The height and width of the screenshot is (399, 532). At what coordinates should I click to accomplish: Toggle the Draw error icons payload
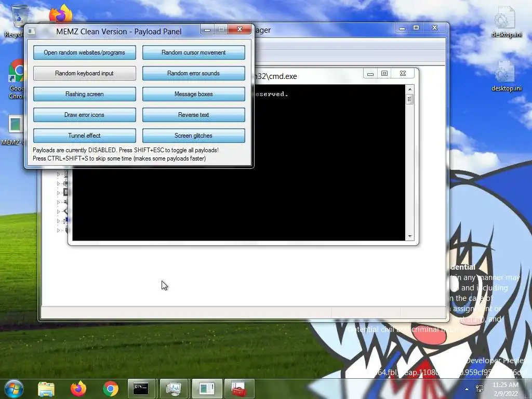[85, 115]
